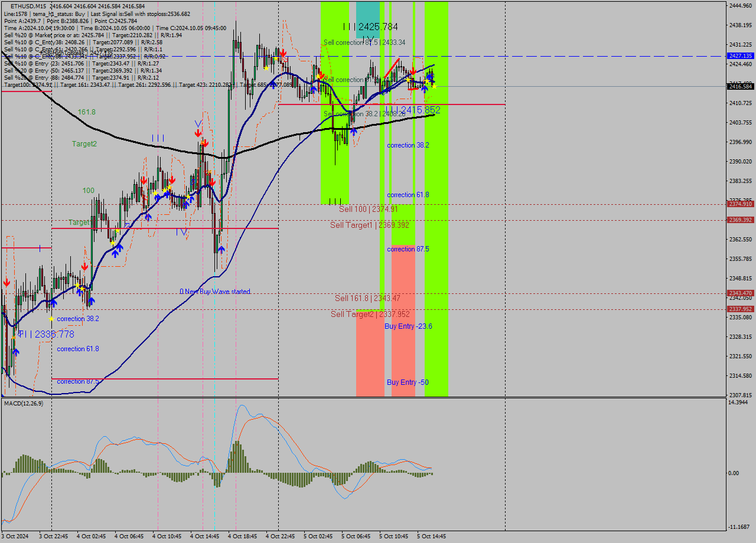Click the green '100' level label
The width and height of the screenshot is (756, 543).
pos(89,191)
